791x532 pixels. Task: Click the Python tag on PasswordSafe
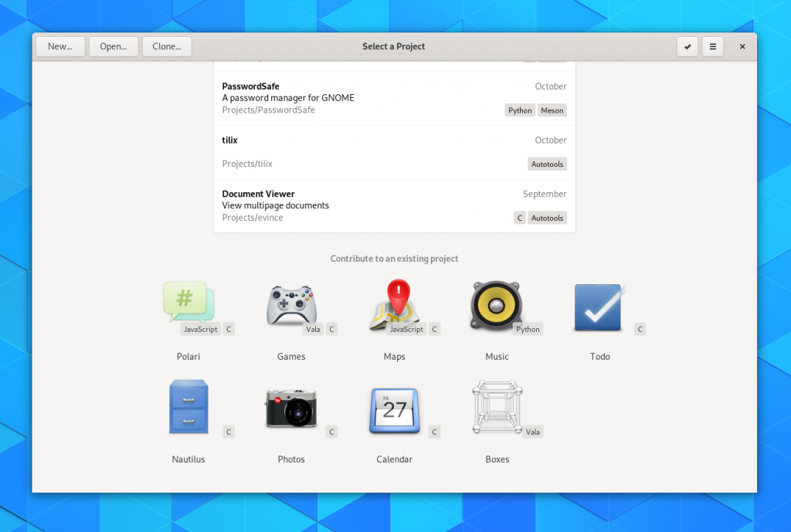tap(520, 110)
